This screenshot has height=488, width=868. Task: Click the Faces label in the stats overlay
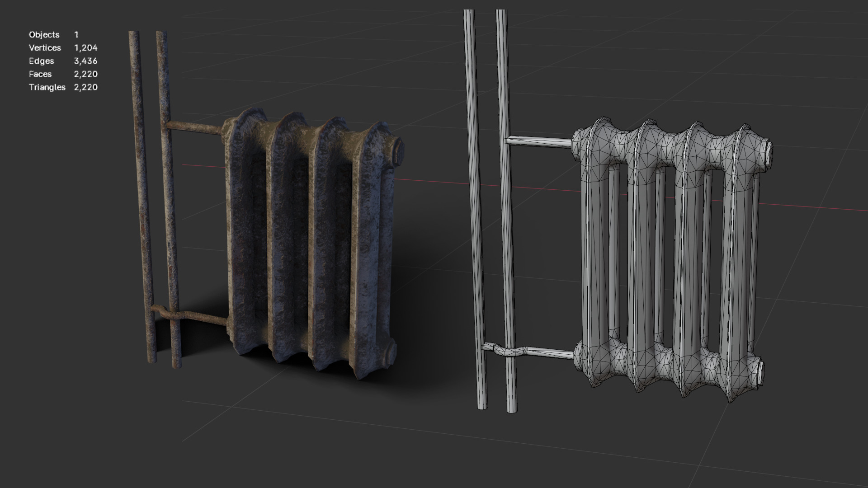[x=40, y=74]
